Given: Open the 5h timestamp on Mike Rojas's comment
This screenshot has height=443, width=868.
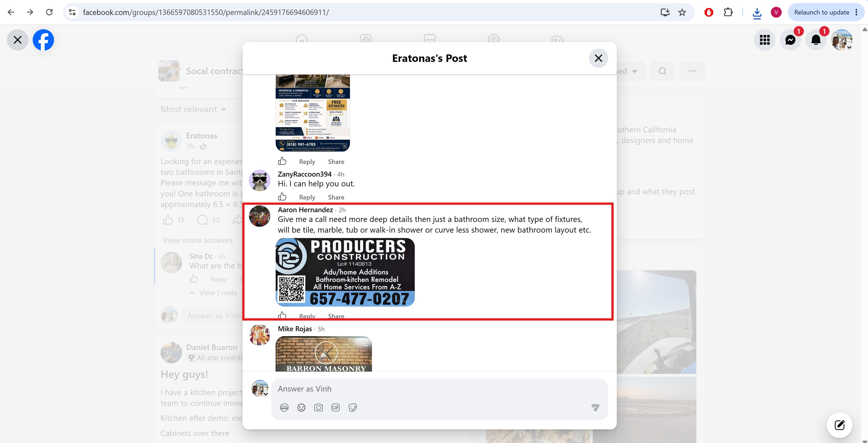Looking at the screenshot, I should [321, 329].
